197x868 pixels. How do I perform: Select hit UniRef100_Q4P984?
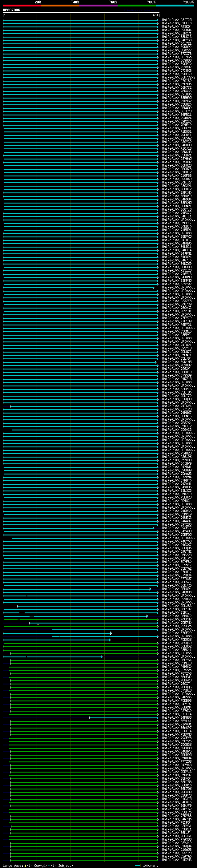[x=177, y=200]
